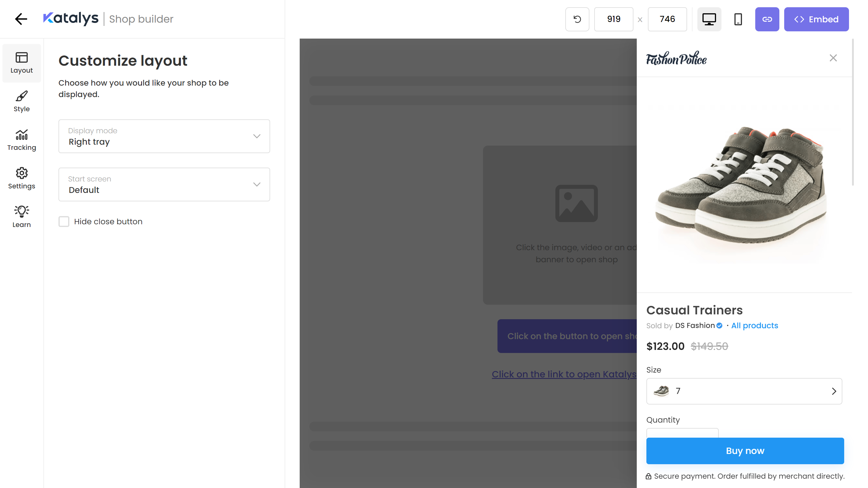Click the back arrow icon
The image size is (868, 488).
coord(21,19)
